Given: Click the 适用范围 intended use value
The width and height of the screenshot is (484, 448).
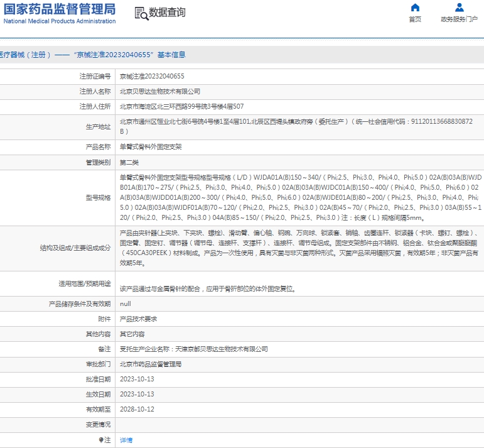Looking at the screenshot, I should click(208, 289).
